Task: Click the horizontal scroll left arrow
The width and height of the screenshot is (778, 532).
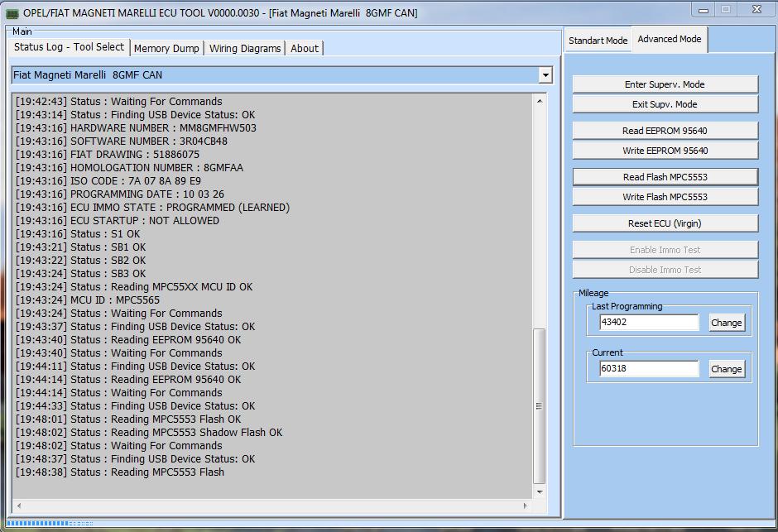Action: (19, 506)
